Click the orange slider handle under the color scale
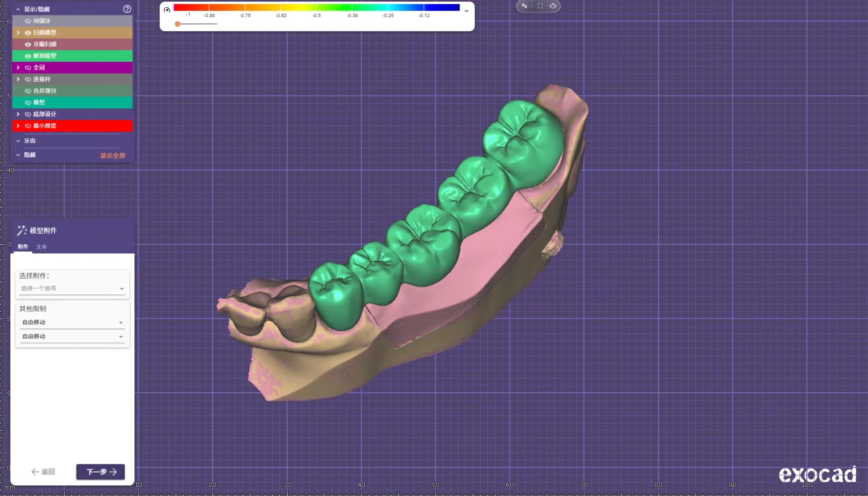This screenshot has height=496, width=868. pos(178,24)
